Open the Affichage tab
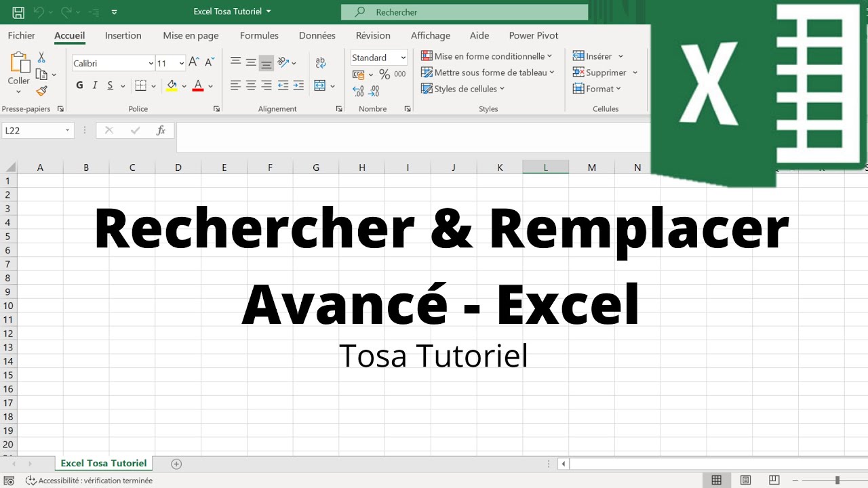Image resolution: width=868 pixels, height=488 pixels. click(x=431, y=35)
